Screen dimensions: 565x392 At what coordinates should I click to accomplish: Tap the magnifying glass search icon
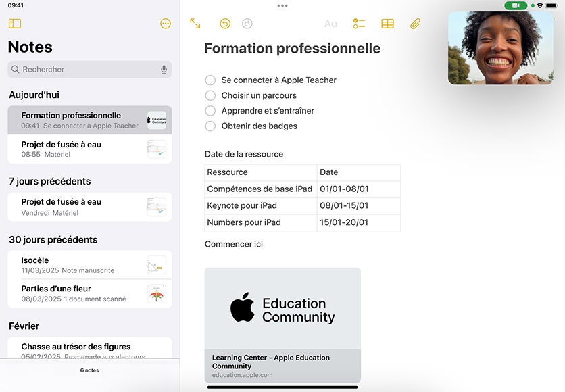(x=15, y=69)
